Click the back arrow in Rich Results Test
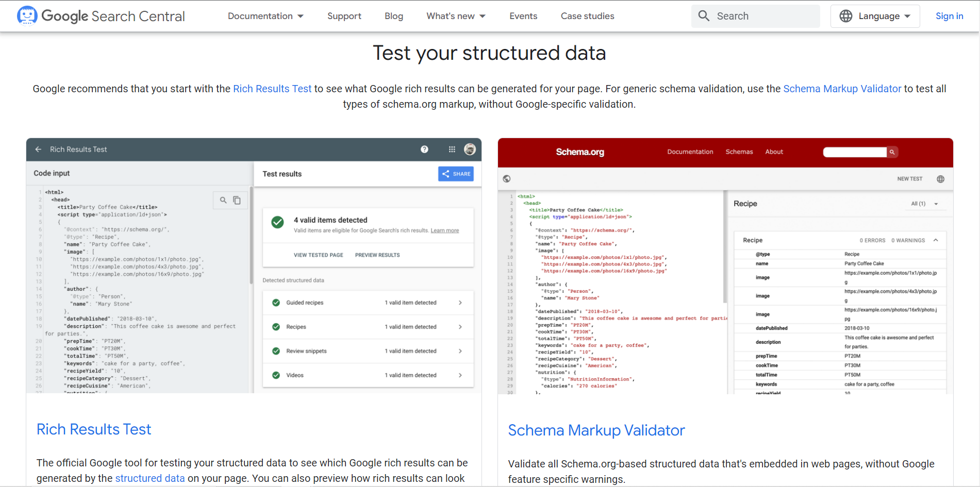Screen dimensions: 980x487 coord(38,149)
